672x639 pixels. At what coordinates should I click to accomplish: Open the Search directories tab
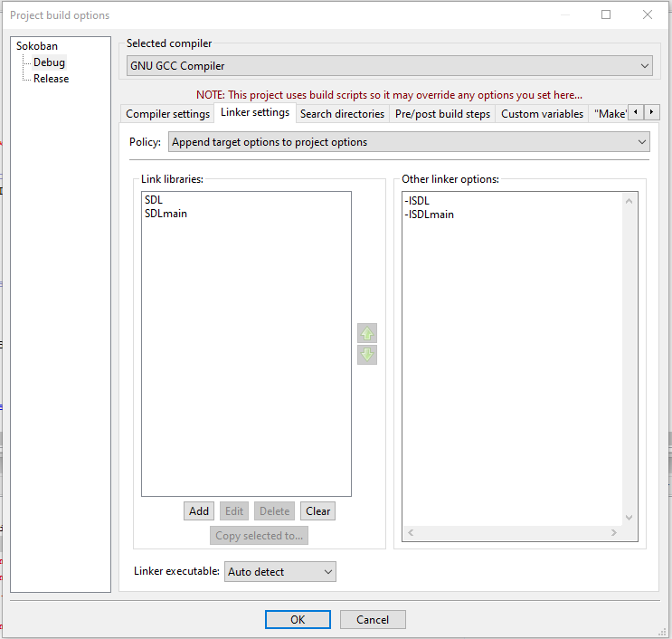coord(341,114)
